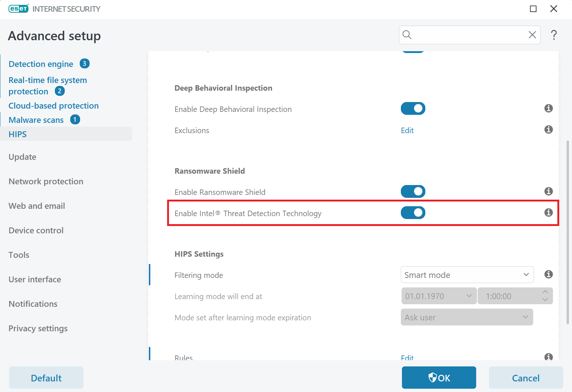Show info for Enable Ransomware Shield
Screen dimensions: 572x392
(548, 191)
